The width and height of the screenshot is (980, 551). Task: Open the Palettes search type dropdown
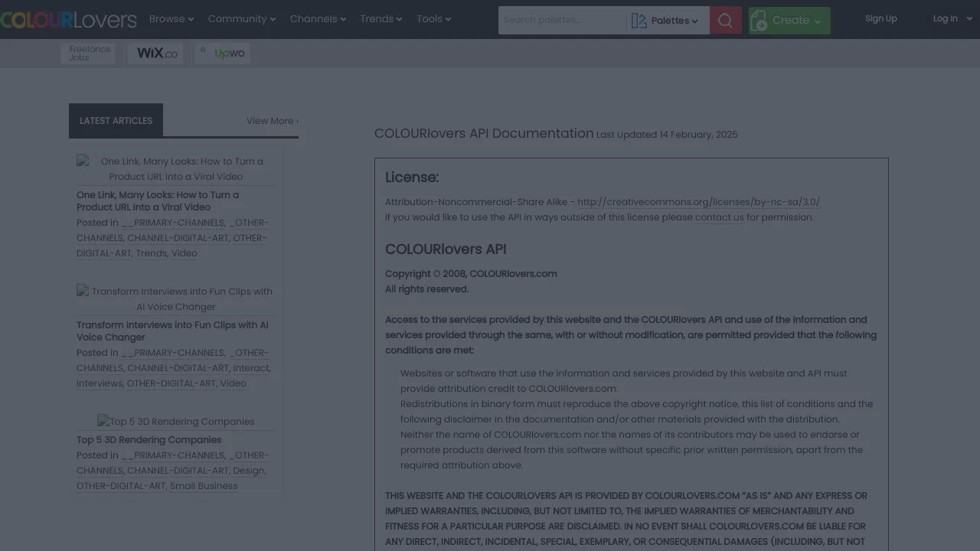click(668, 21)
